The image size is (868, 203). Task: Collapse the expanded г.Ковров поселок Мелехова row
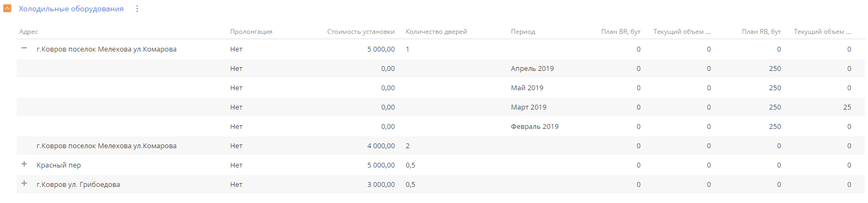24,48
